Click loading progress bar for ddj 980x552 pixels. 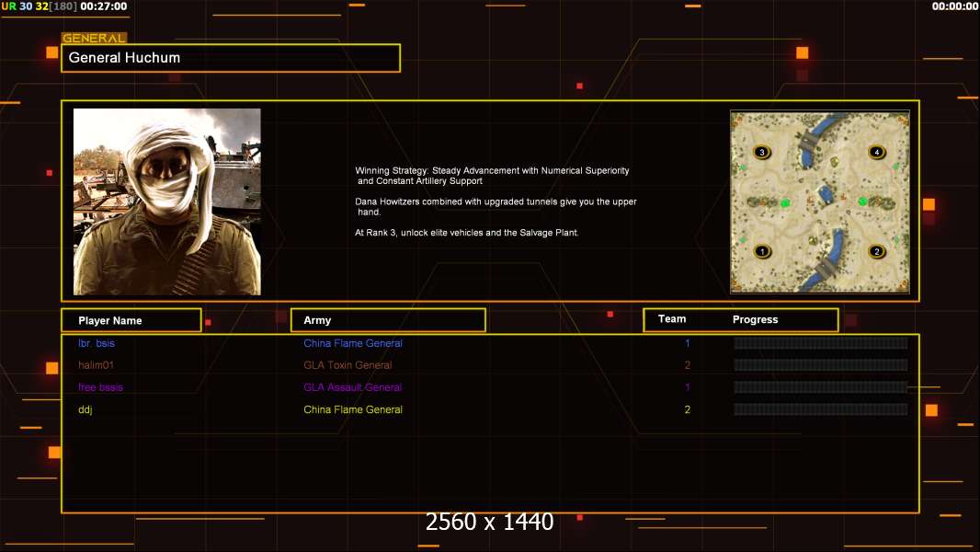(821, 409)
